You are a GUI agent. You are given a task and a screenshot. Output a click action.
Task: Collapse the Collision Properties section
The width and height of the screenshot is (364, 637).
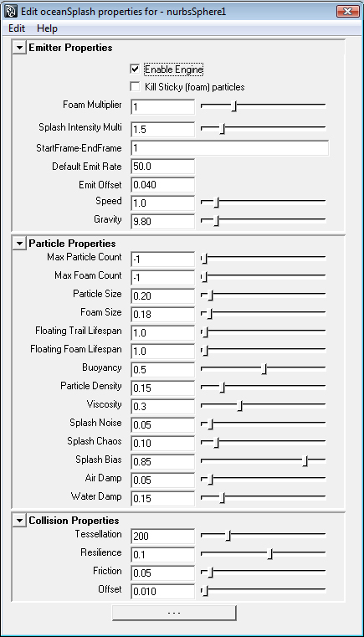click(19, 521)
